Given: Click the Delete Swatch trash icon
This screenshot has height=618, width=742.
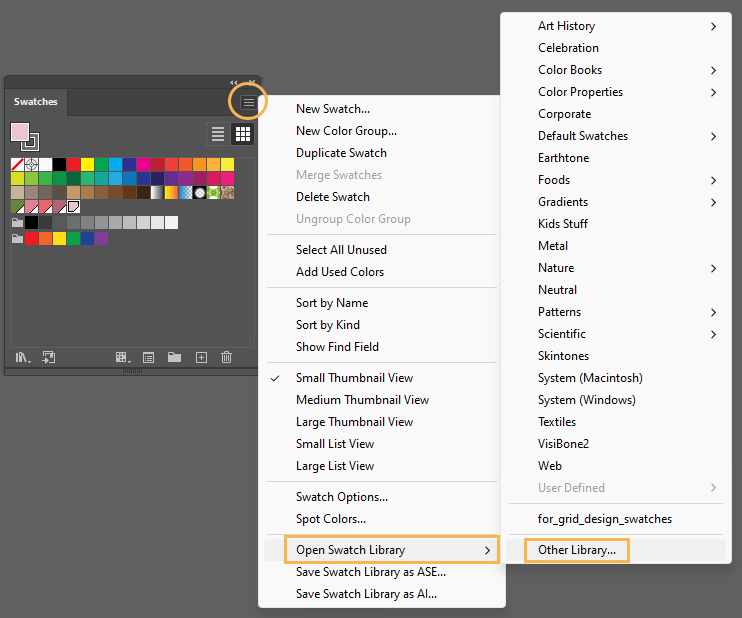Looking at the screenshot, I should click(227, 357).
